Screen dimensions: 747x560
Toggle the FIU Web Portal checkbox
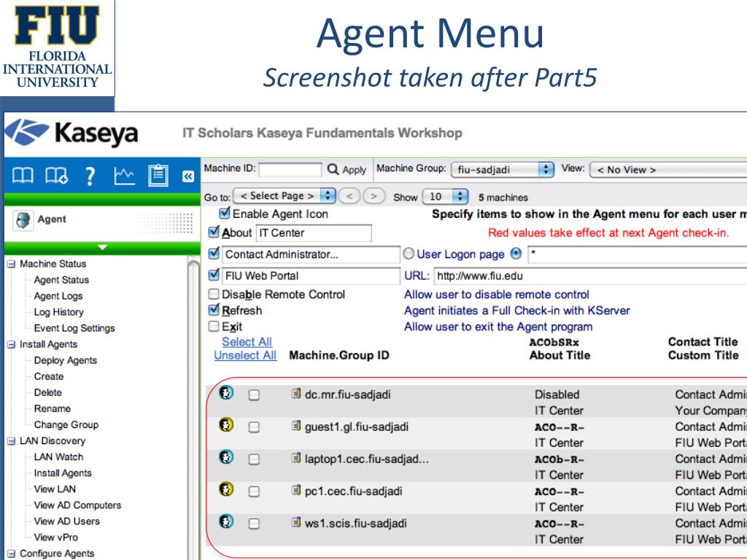(214, 275)
